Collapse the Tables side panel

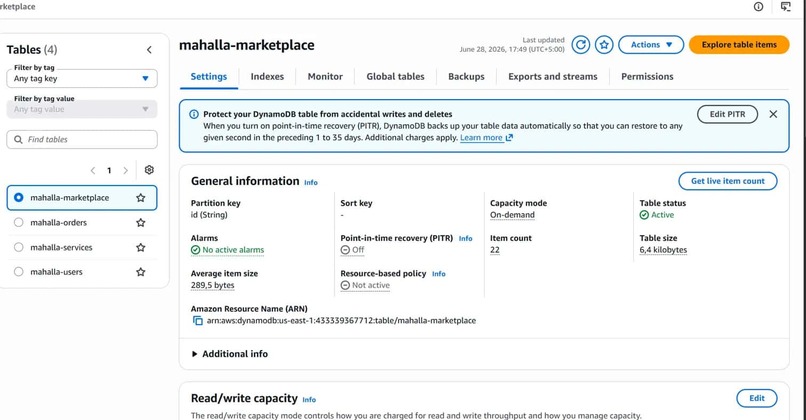149,50
